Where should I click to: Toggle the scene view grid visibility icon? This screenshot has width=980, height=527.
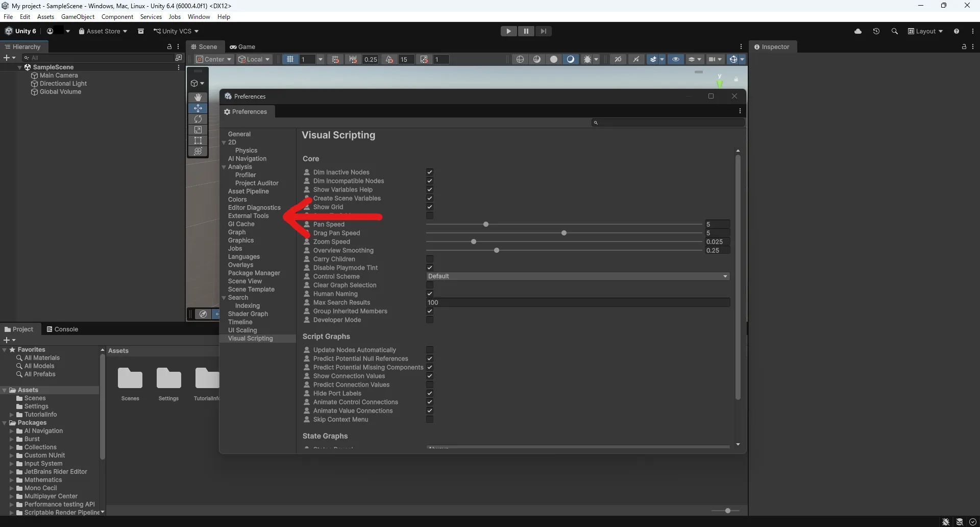click(290, 59)
